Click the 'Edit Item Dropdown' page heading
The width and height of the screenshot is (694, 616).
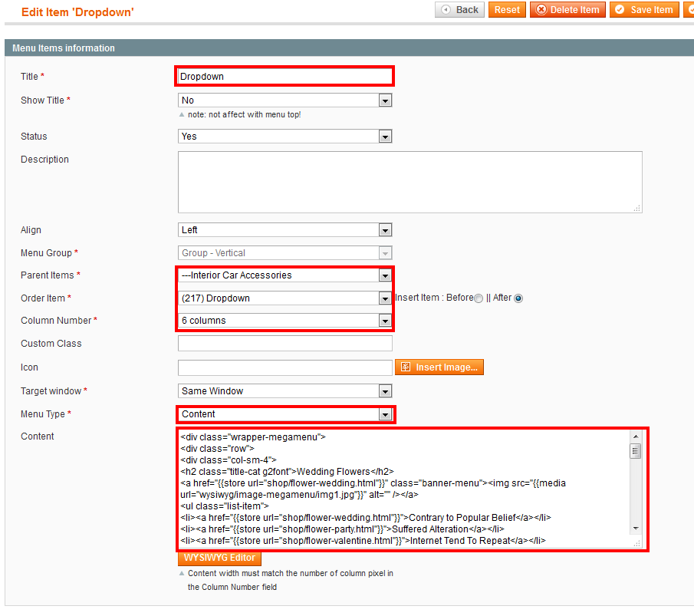tap(77, 12)
